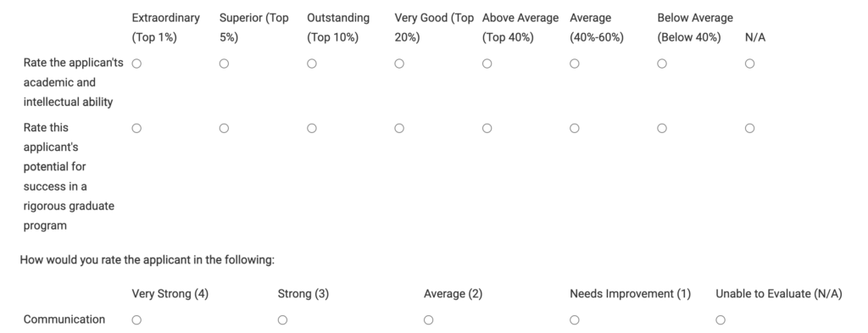Select N/A for academic and intellectual ability
868x333 pixels.
(x=749, y=64)
